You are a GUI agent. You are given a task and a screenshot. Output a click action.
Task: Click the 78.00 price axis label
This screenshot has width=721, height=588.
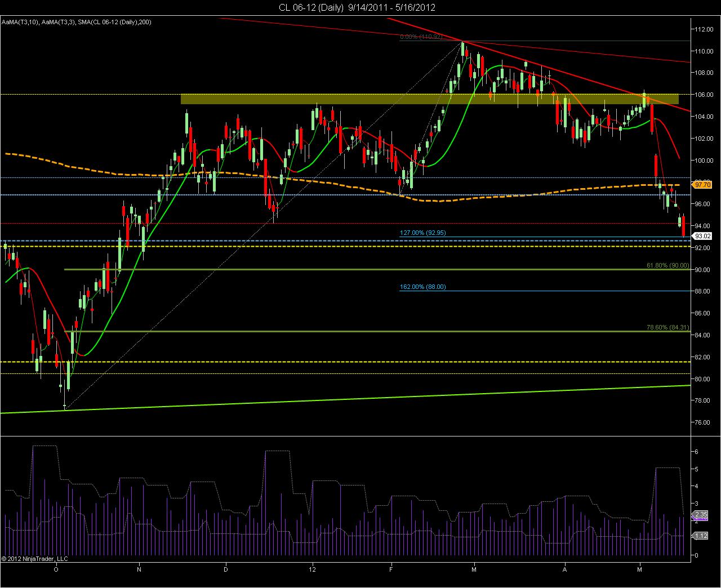click(x=703, y=400)
